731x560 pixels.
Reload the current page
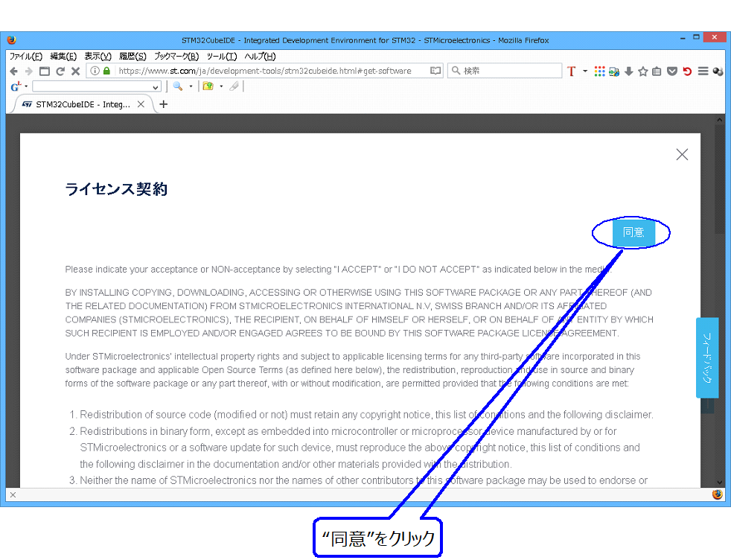tap(61, 71)
